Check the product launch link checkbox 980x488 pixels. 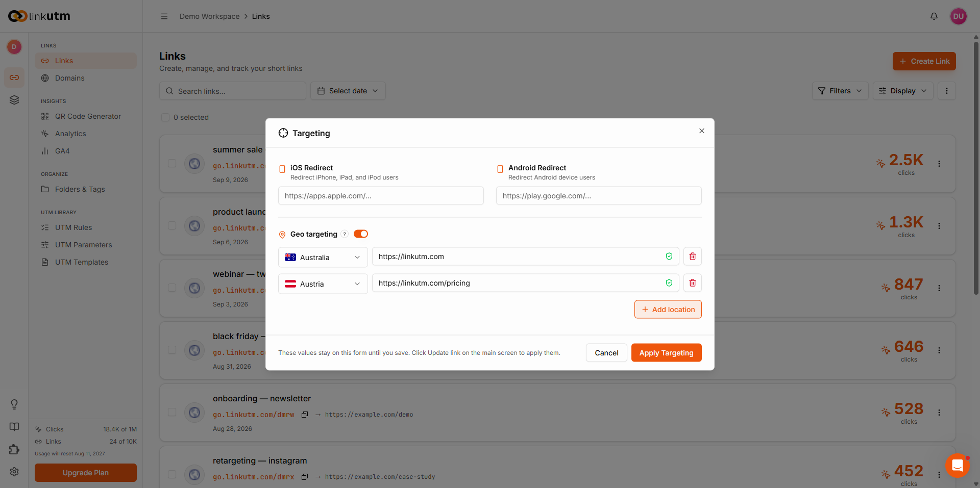pyautogui.click(x=172, y=226)
